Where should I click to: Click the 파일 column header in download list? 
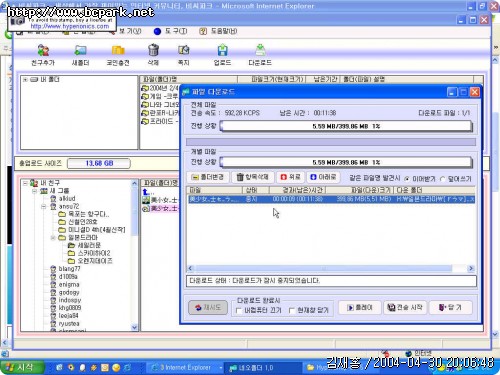pyautogui.click(x=215, y=190)
